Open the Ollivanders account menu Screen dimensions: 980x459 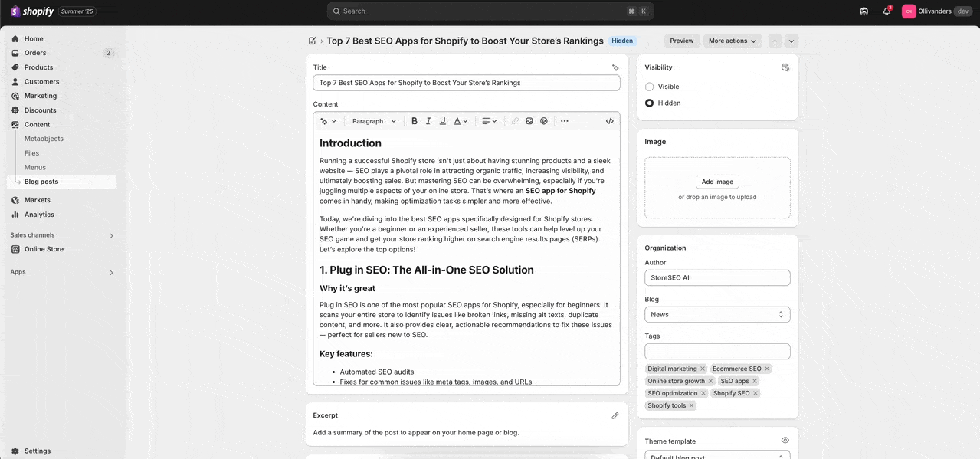[938, 11]
